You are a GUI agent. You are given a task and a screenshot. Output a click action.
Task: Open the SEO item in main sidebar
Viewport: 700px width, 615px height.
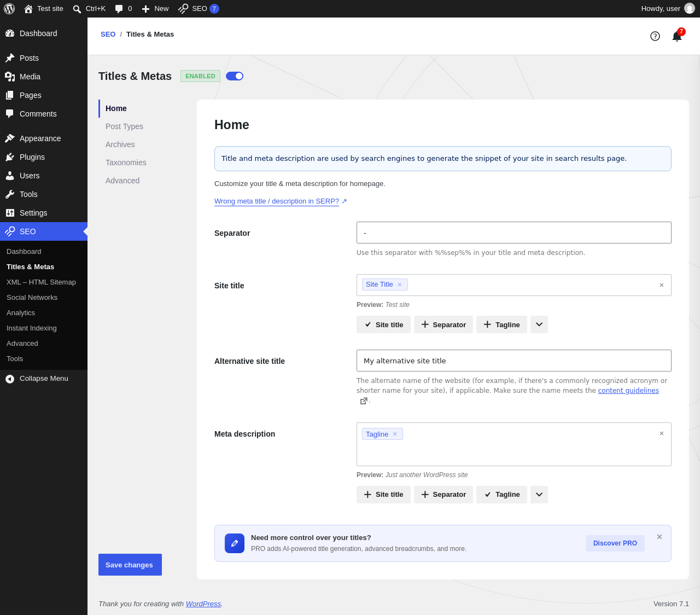[x=44, y=231]
